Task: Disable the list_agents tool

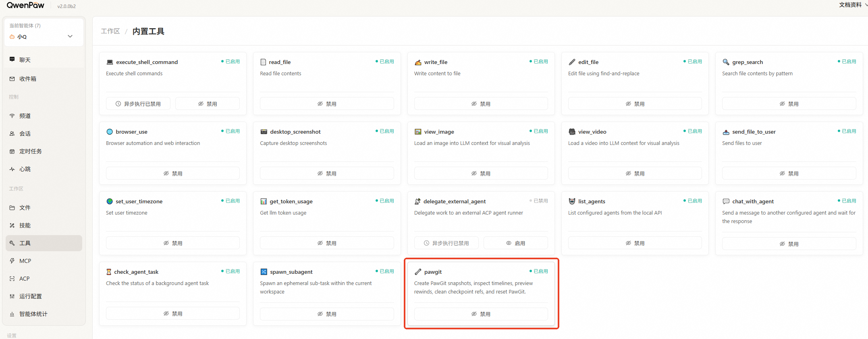Action: pyautogui.click(x=635, y=243)
